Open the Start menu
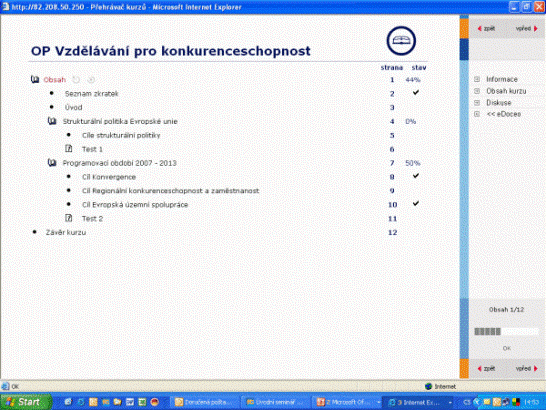 click(26, 402)
